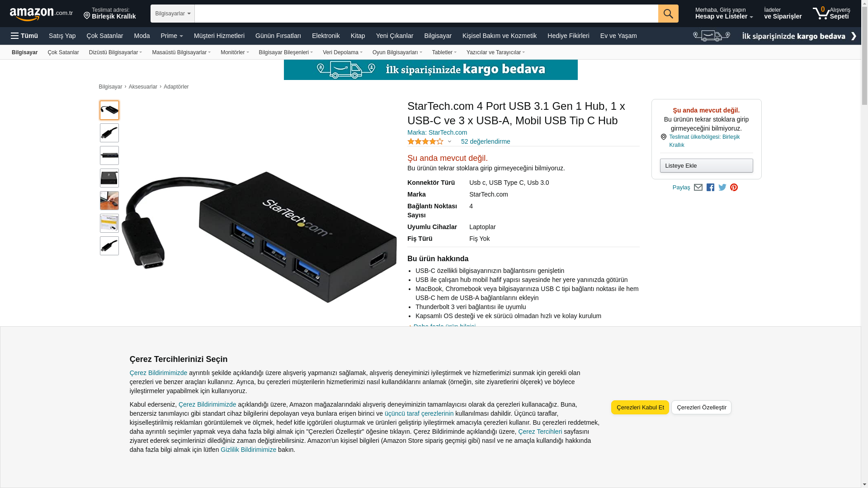
Task: Open the Hediye Fikirleri menu item
Action: point(568,36)
